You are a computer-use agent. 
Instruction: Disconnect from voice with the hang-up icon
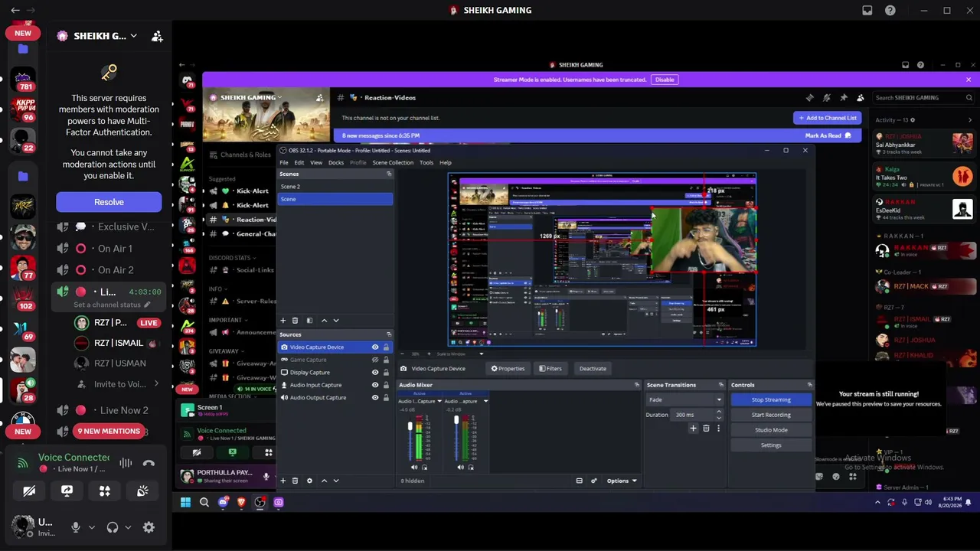[x=149, y=463]
